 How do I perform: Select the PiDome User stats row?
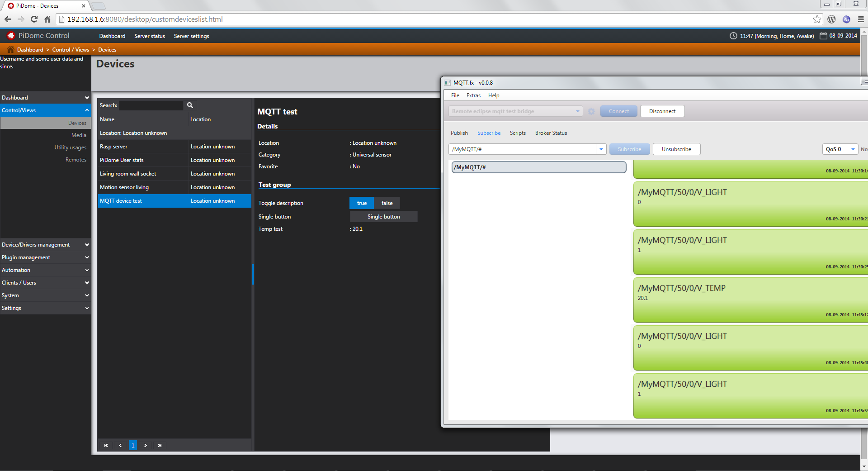[175, 160]
